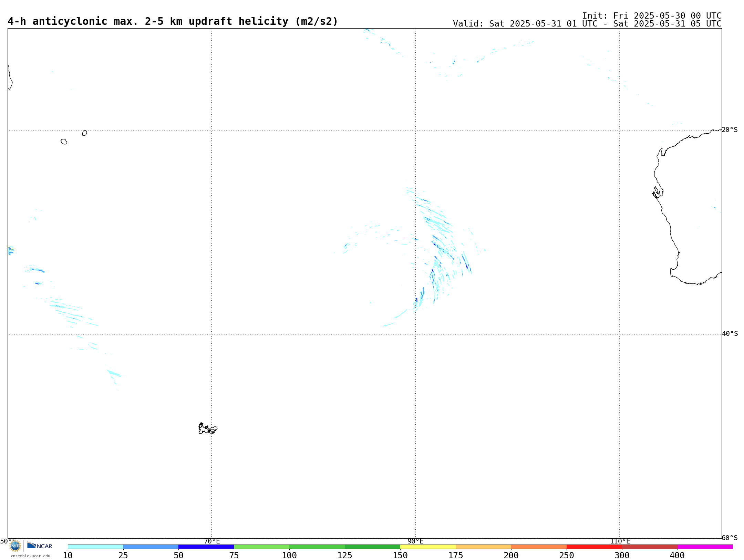744x560 pixels.
Task: Click the colorbar value 100
Action: [289, 556]
